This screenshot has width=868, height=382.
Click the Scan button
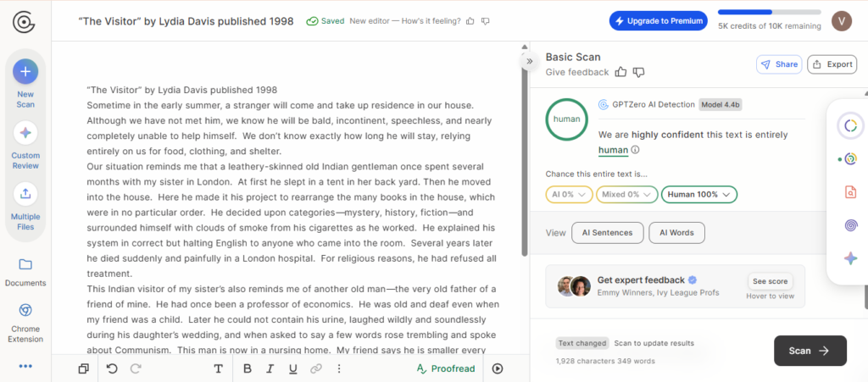pyautogui.click(x=810, y=351)
